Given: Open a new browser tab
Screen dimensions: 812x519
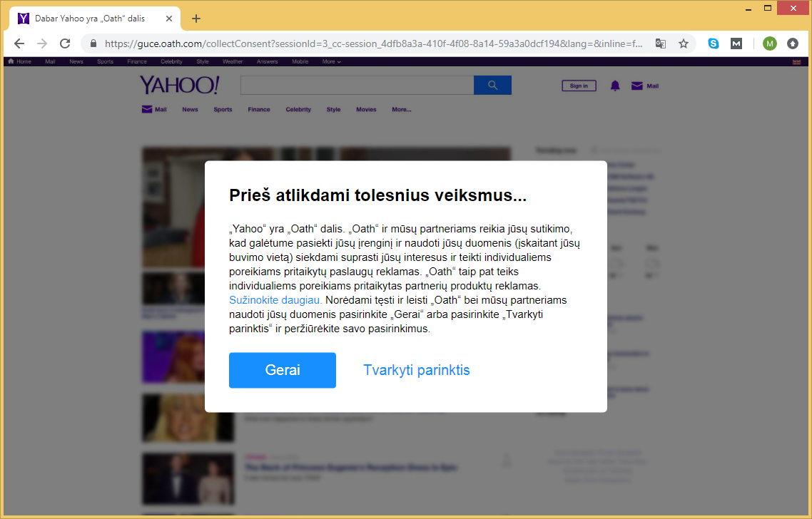Looking at the screenshot, I should [196, 19].
